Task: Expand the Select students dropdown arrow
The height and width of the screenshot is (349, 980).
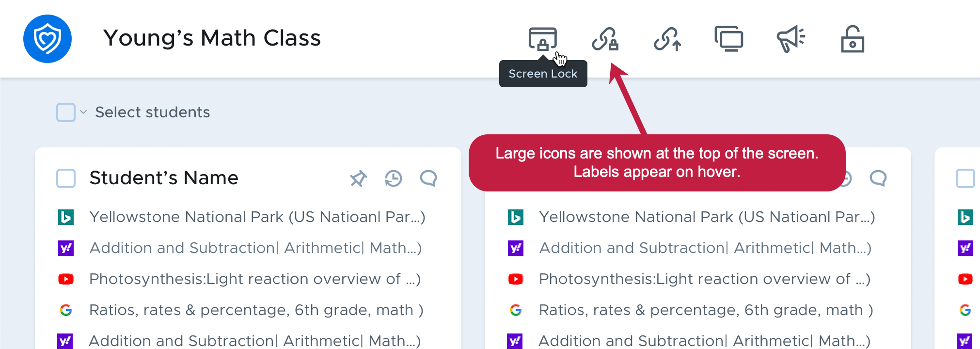Action: point(83,112)
